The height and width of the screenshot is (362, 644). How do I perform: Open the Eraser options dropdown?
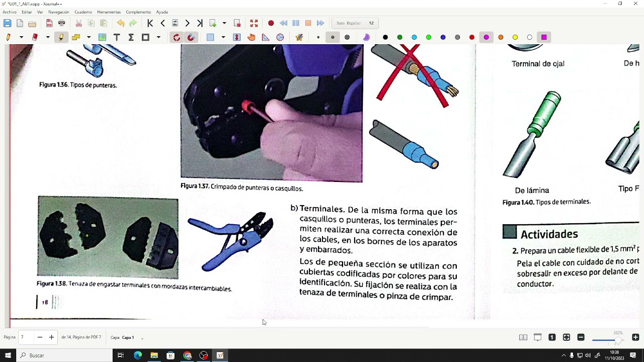coord(48,37)
